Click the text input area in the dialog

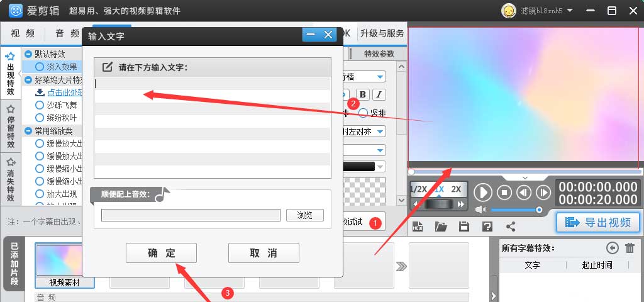(x=213, y=127)
